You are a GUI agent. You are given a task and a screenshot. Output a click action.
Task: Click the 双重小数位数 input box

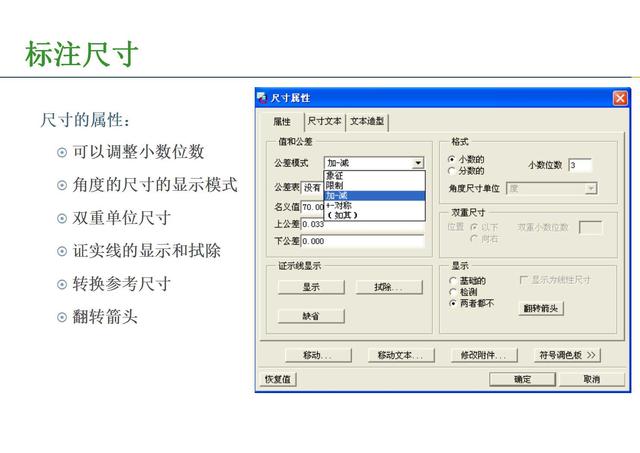[x=590, y=227]
